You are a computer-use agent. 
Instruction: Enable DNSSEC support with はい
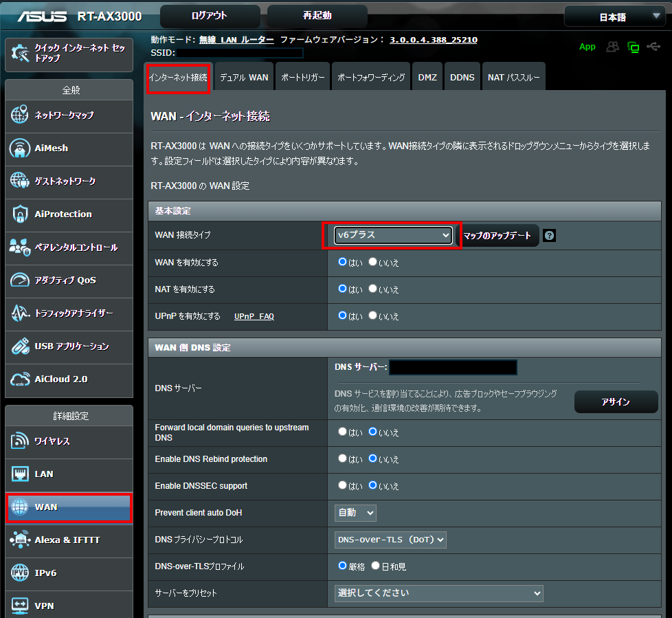[342, 485]
